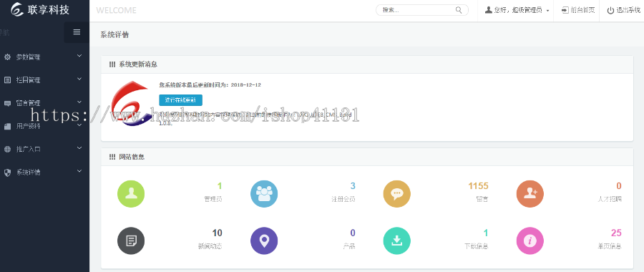Click the green 管理员 user circle icon
The image size is (644, 272).
click(131, 194)
